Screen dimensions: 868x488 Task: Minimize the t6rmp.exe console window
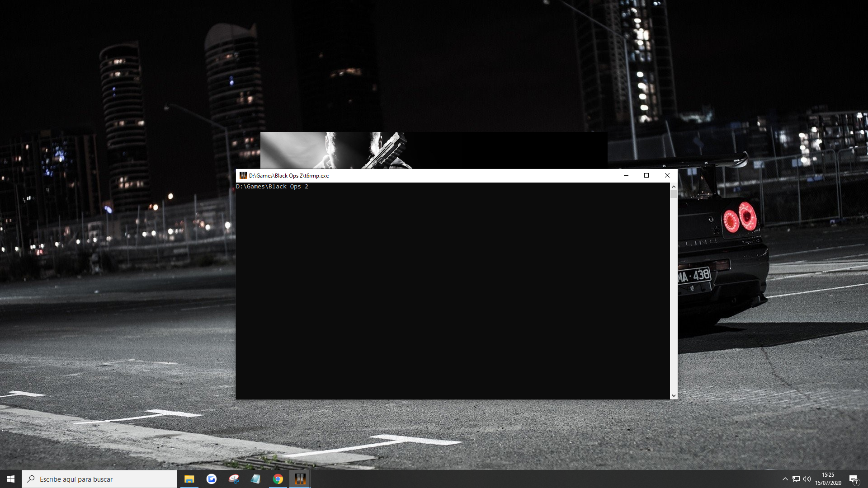(626, 175)
